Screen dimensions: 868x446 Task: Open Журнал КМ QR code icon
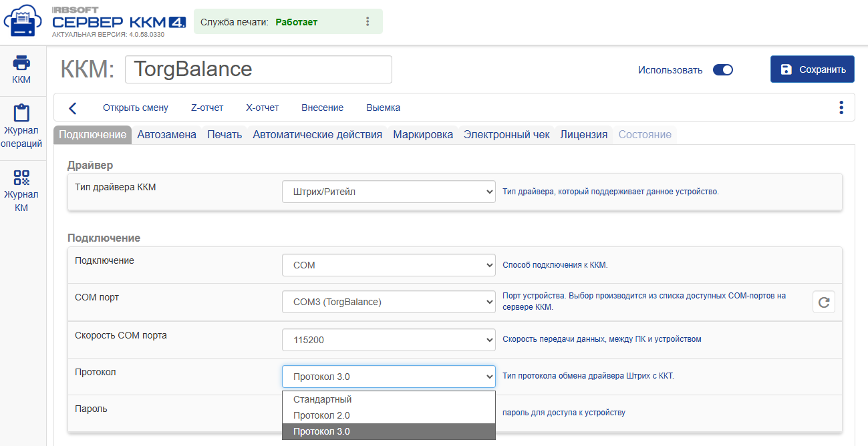(22, 177)
